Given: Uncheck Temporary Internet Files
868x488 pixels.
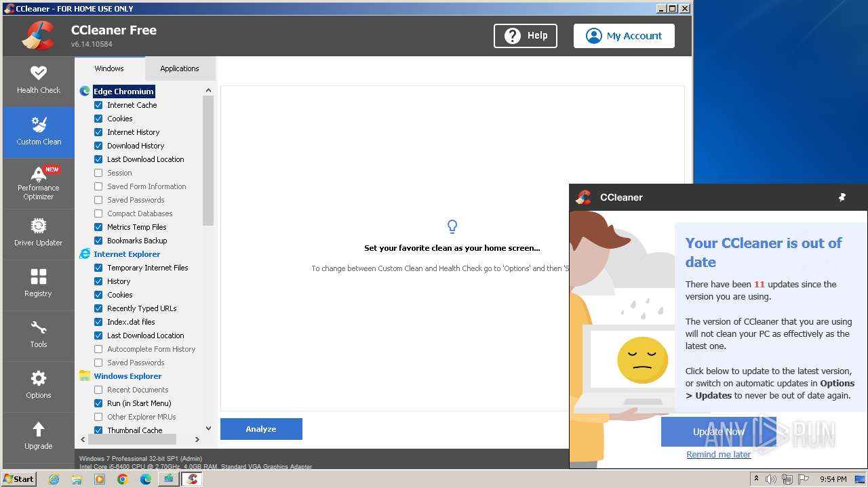Looking at the screenshot, I should click(98, 268).
